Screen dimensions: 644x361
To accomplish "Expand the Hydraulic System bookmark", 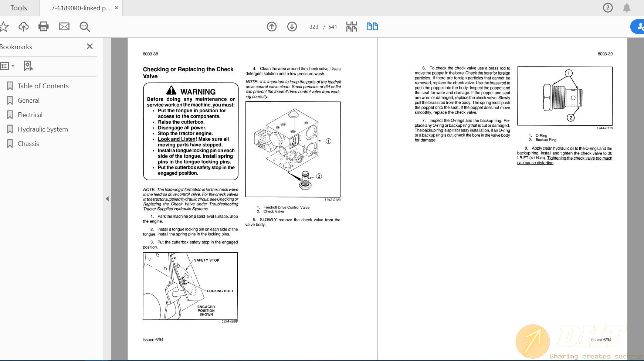I will [43, 129].
